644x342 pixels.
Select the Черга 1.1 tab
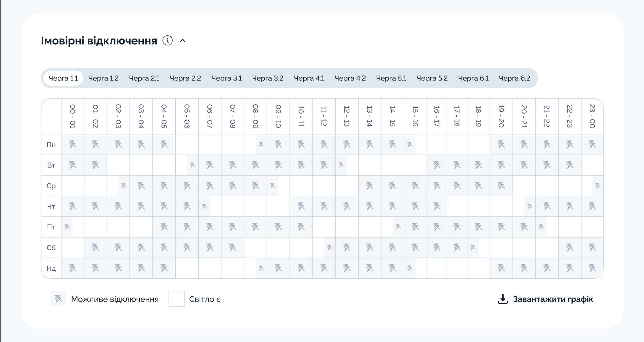tap(63, 78)
